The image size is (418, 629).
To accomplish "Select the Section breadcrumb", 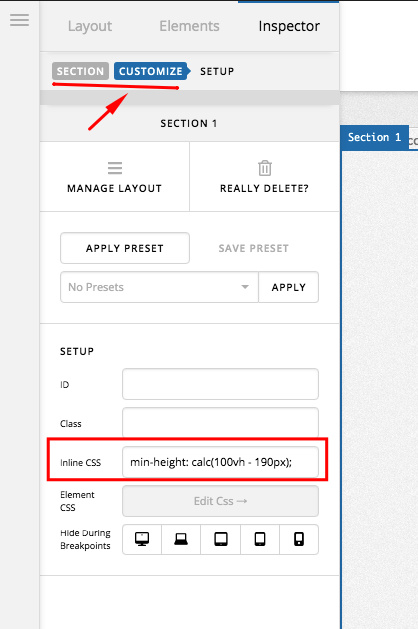I will click(80, 71).
